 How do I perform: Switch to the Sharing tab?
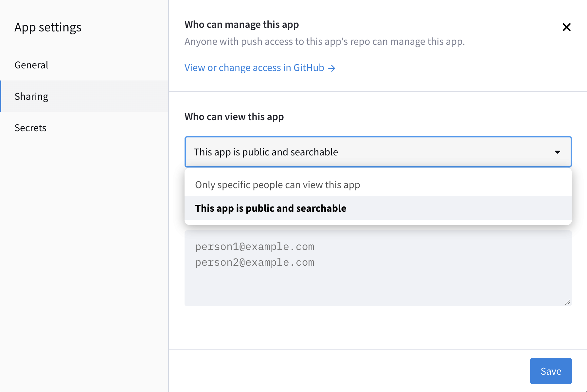[x=31, y=97]
